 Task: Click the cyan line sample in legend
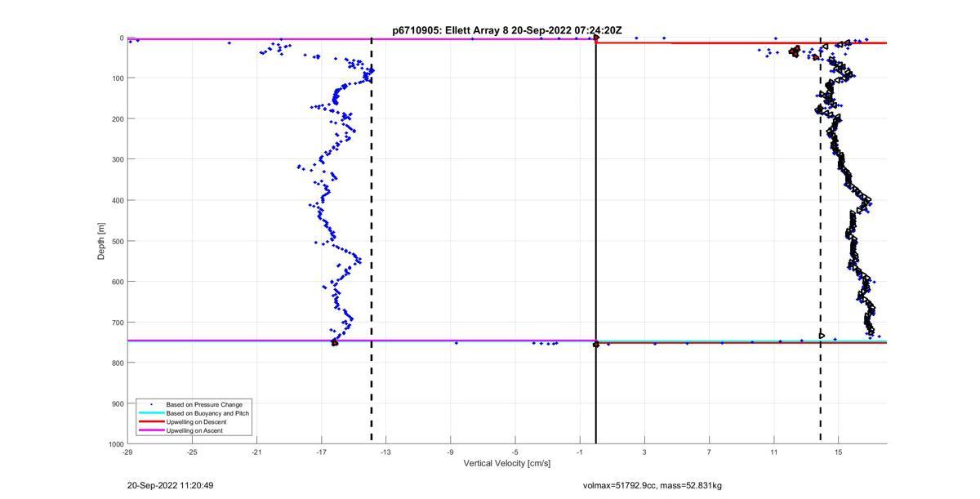151,413
